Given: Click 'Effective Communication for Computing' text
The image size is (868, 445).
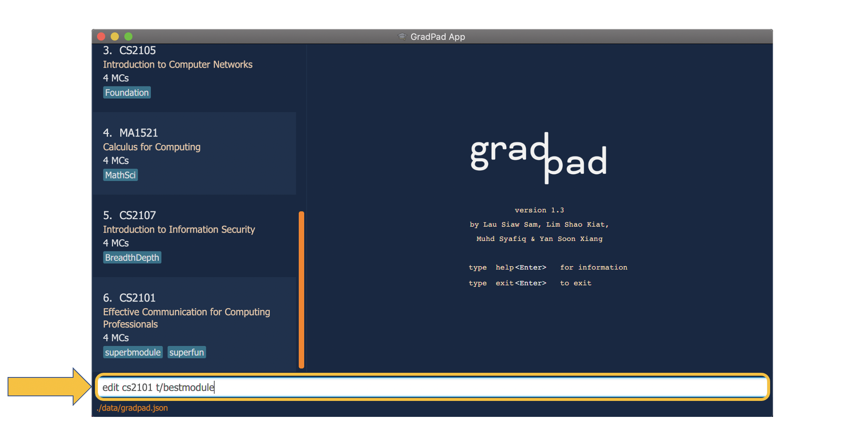Looking at the screenshot, I should pyautogui.click(x=187, y=312).
